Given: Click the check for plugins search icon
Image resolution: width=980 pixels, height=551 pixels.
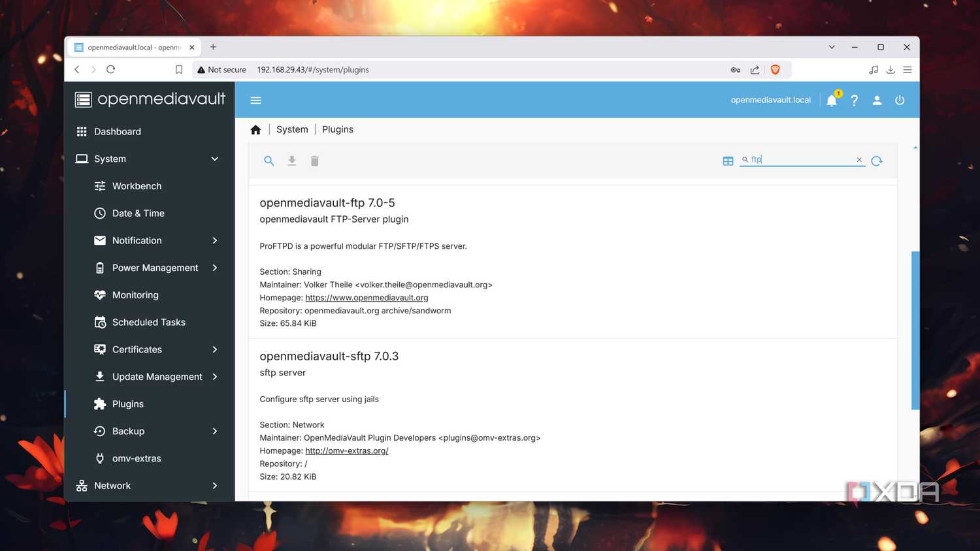Looking at the screenshot, I should coord(269,161).
